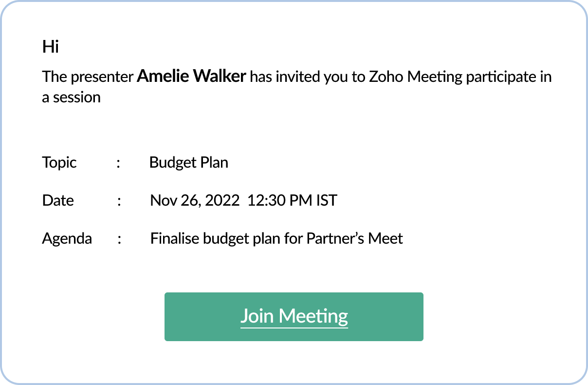Screen dimensions: 588x385
Task: Click the Join Meeting button
Action: point(294,316)
